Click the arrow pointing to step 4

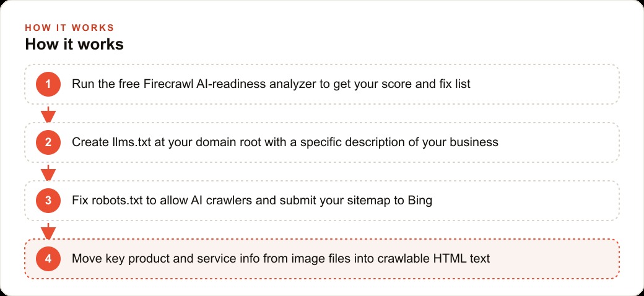[48, 231]
